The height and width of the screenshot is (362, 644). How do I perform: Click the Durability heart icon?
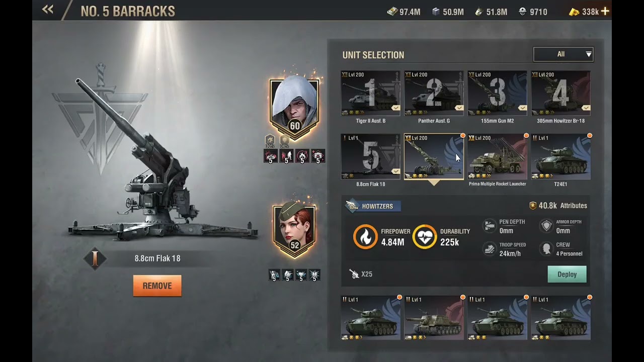tap(425, 237)
